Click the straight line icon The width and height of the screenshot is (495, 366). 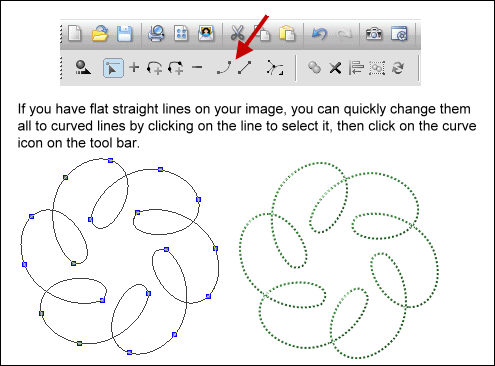coord(245,68)
